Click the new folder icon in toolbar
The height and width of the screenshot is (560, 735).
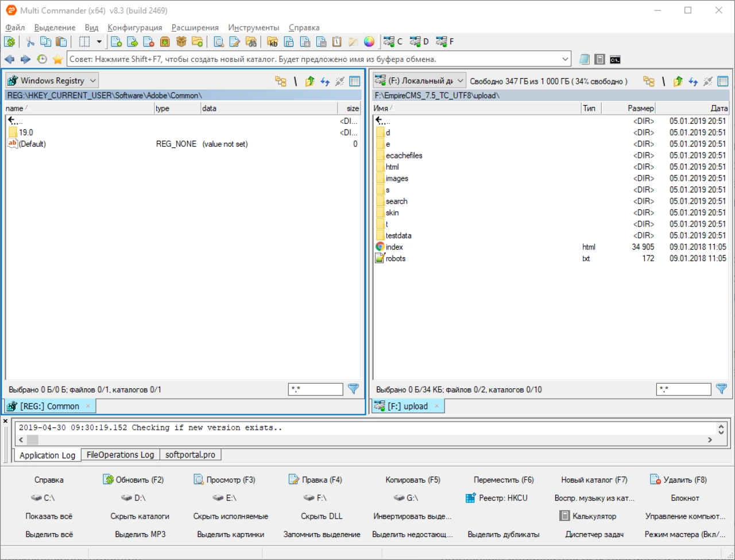tap(197, 41)
